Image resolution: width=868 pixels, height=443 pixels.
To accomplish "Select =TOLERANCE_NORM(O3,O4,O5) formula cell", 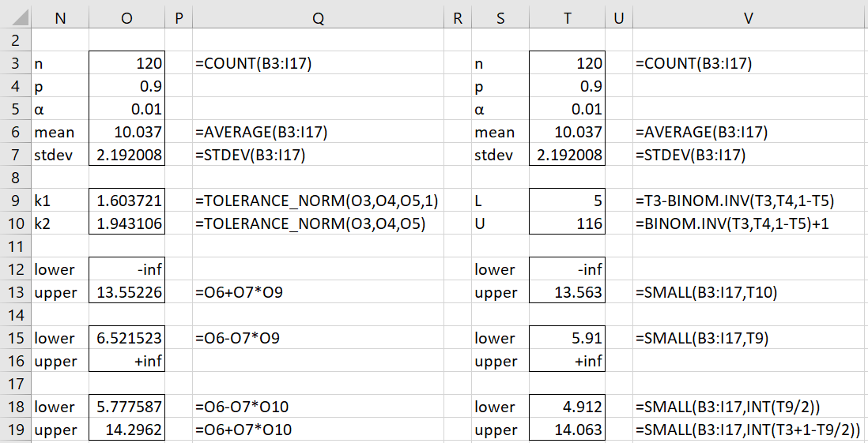I will click(319, 224).
